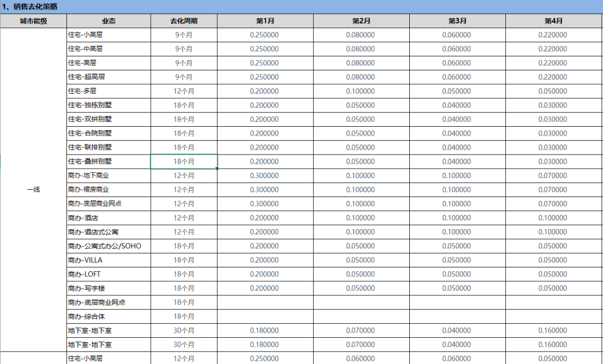Select the "商办-公寓式办公/SOHO" cell

109,246
